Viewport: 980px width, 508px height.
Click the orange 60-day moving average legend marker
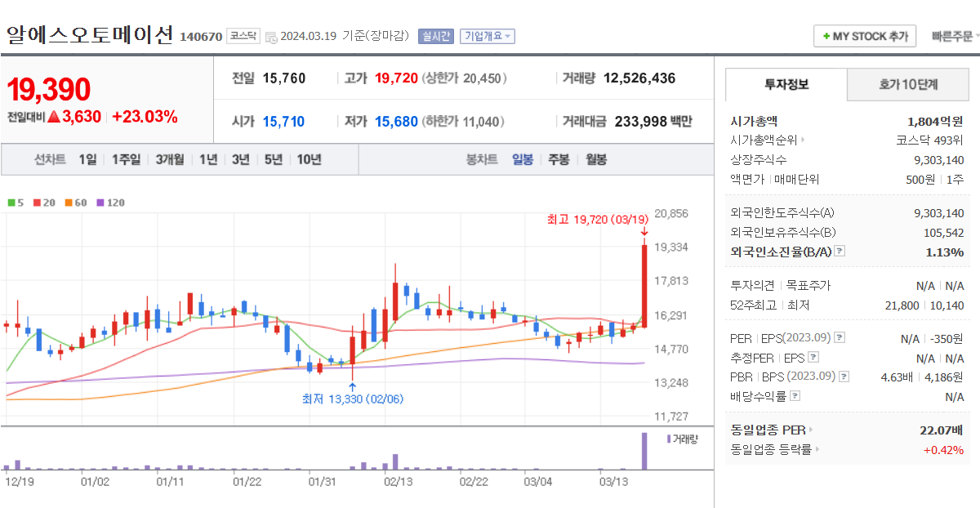(69, 203)
